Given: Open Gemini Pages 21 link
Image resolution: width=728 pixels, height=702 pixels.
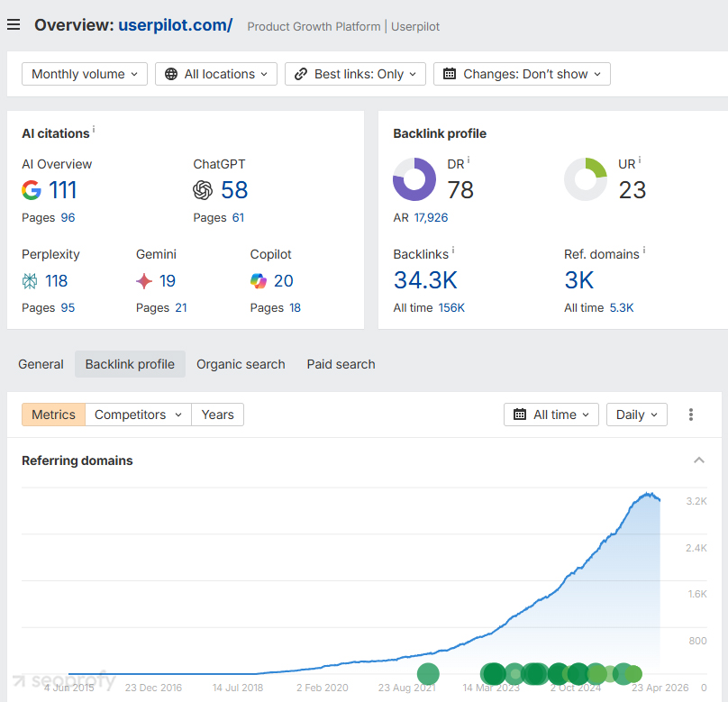Looking at the screenshot, I should pos(181,307).
